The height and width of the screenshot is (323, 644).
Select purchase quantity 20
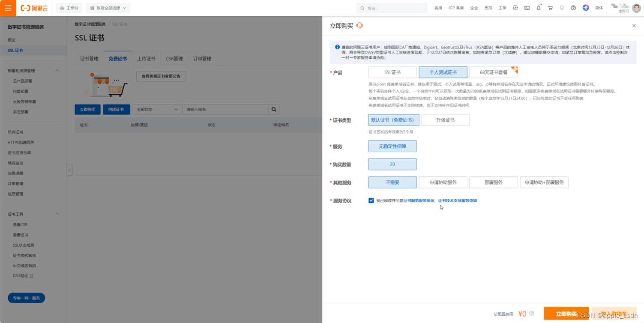point(392,164)
